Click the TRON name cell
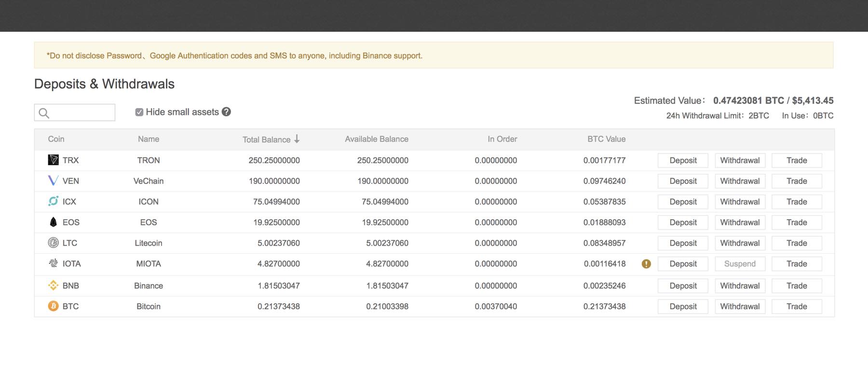 point(149,160)
